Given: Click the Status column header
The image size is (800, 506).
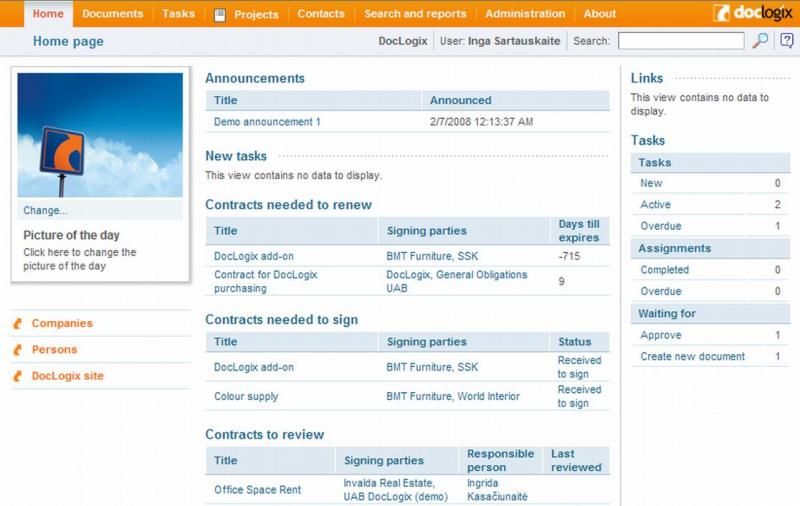Looking at the screenshot, I should pos(574,342).
